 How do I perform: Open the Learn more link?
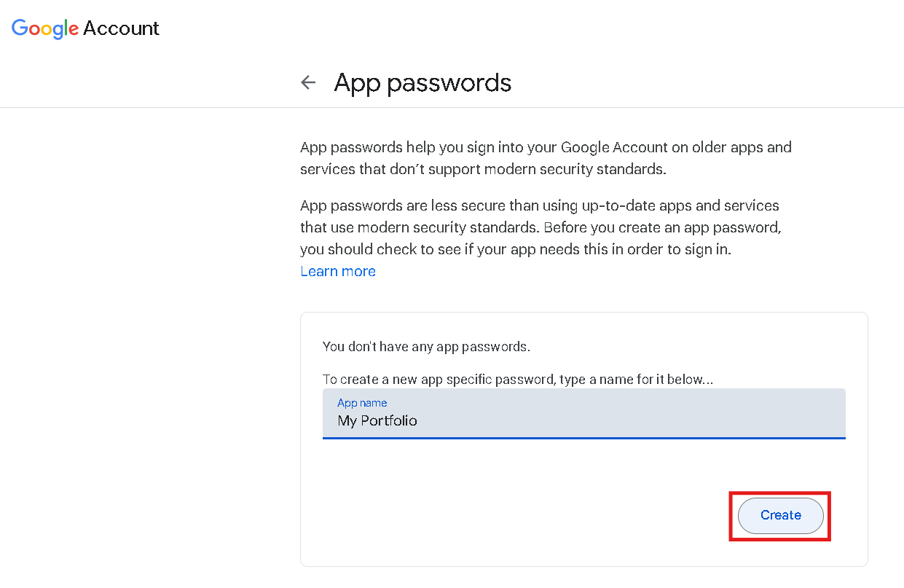(338, 272)
